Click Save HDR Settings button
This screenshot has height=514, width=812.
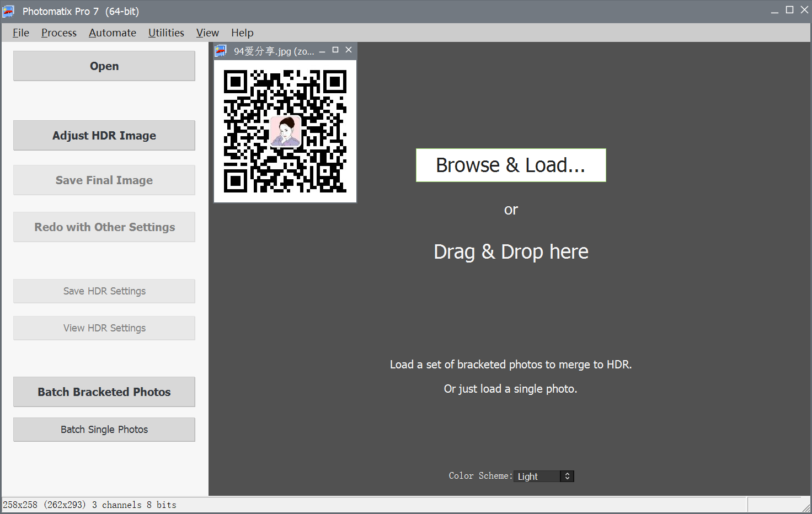pos(104,291)
